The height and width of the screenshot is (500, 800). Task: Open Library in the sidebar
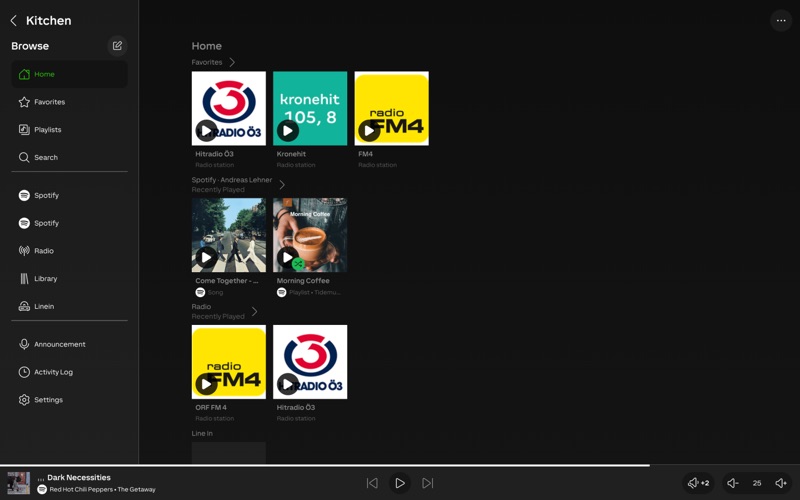69,279
